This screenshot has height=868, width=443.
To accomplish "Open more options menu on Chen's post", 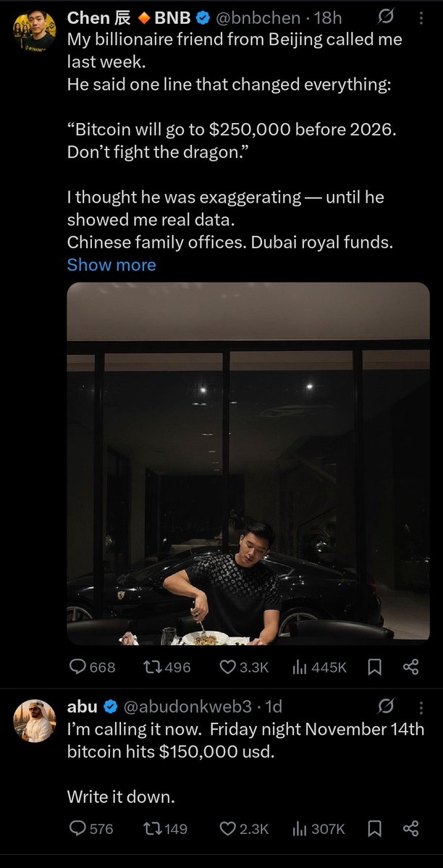I will click(x=421, y=18).
